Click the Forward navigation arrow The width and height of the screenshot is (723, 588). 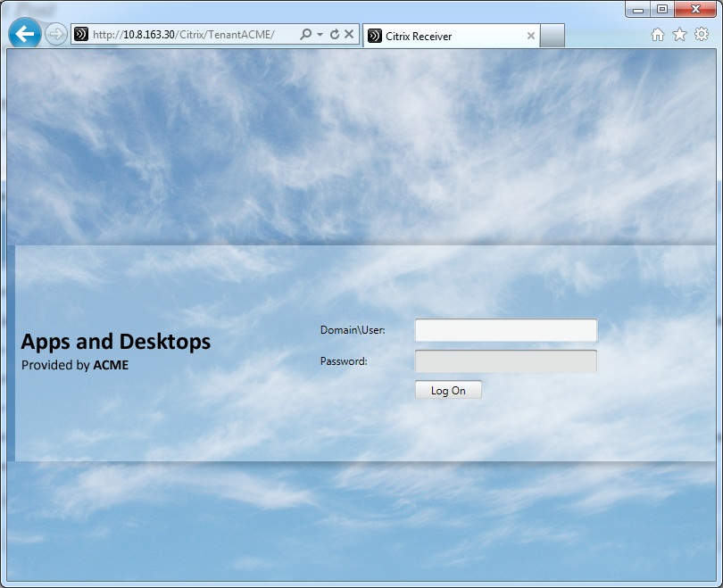click(55, 34)
